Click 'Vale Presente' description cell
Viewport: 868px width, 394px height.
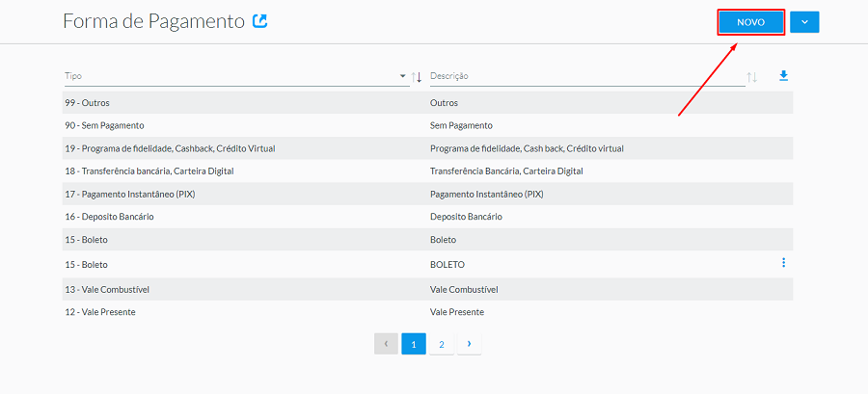[457, 312]
